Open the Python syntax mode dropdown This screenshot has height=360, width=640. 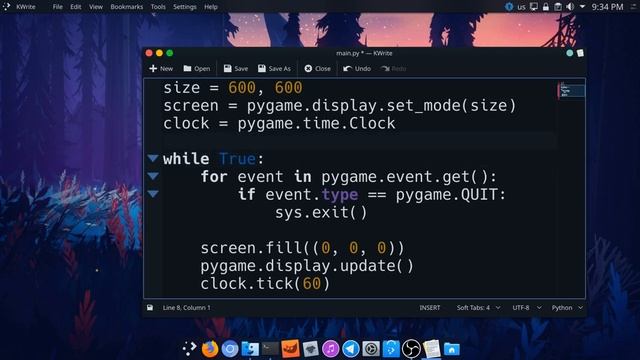567,308
